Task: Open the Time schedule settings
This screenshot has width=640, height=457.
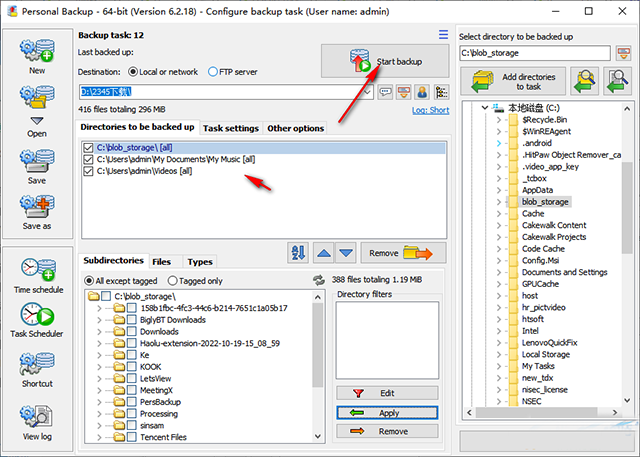Action: (x=37, y=274)
